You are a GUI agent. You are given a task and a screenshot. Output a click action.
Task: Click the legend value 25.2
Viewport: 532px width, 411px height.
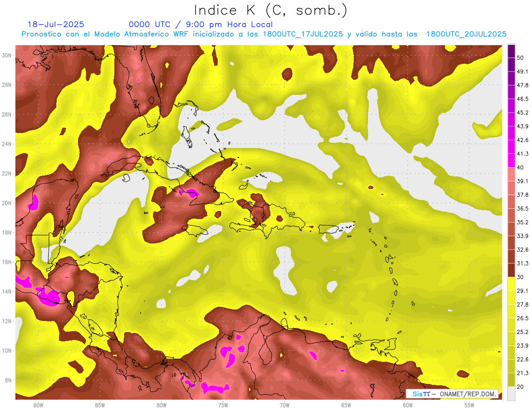523,332
